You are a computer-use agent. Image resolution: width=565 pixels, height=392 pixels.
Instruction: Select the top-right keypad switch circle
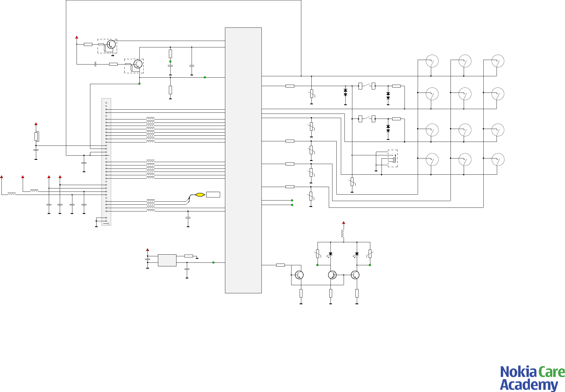(x=498, y=61)
